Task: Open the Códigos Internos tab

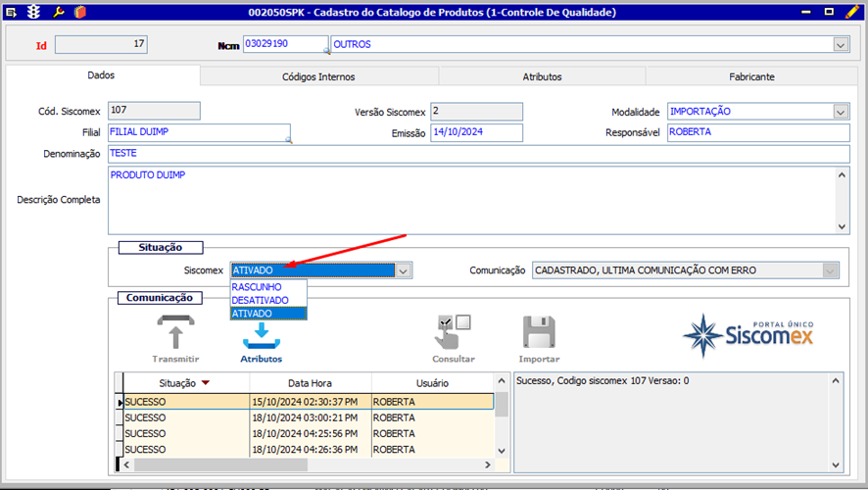Action: coord(318,77)
